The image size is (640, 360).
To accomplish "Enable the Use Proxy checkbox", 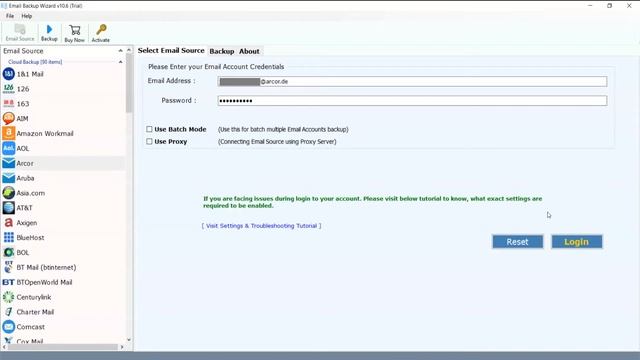I will click(149, 141).
